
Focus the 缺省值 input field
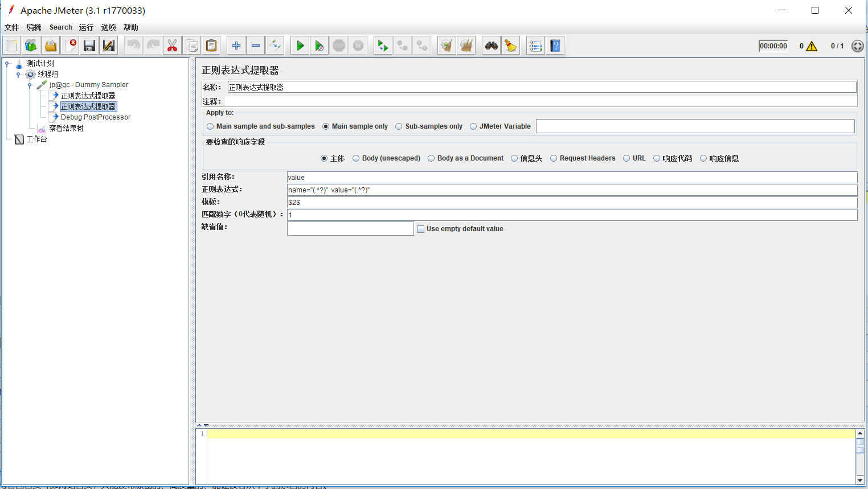(350, 228)
